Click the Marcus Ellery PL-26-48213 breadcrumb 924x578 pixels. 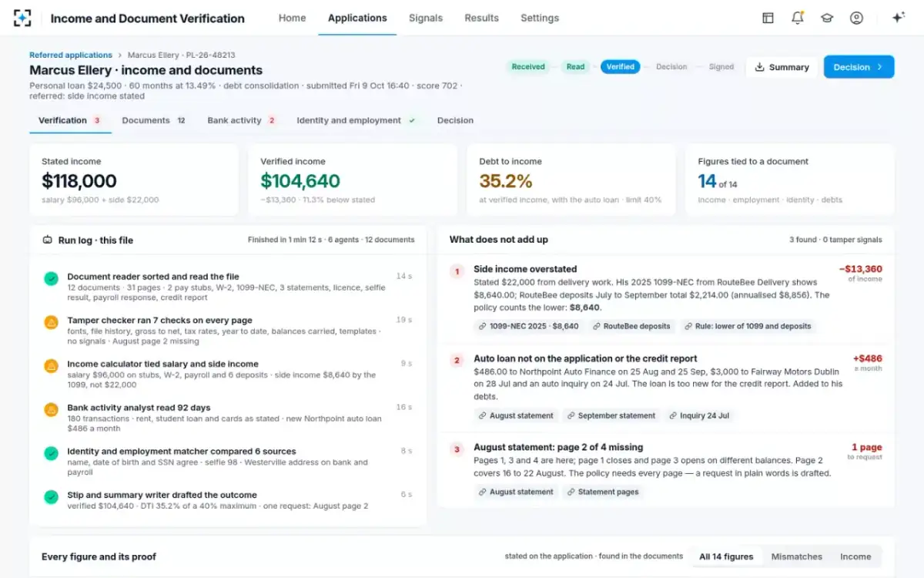181,55
